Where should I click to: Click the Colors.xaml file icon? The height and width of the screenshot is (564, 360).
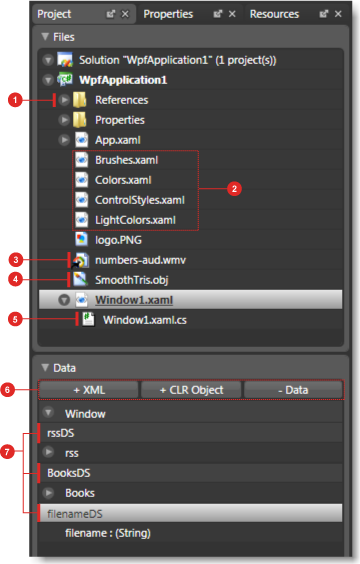click(82, 179)
